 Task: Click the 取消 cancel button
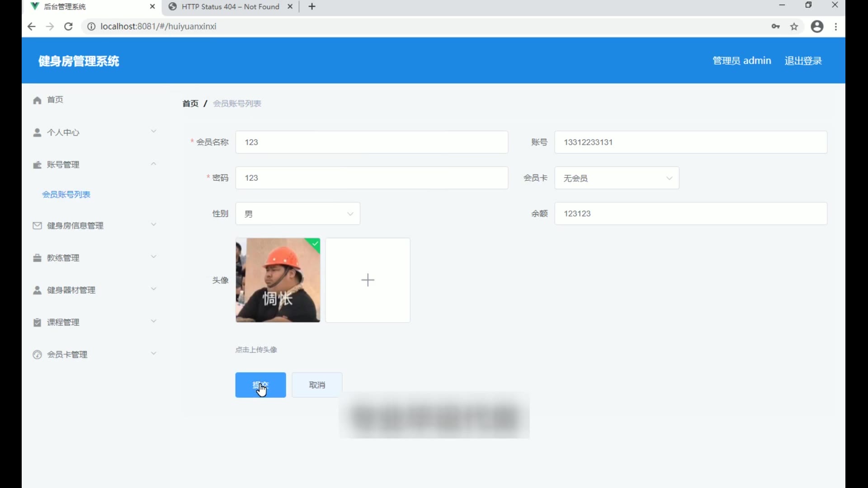(x=317, y=385)
